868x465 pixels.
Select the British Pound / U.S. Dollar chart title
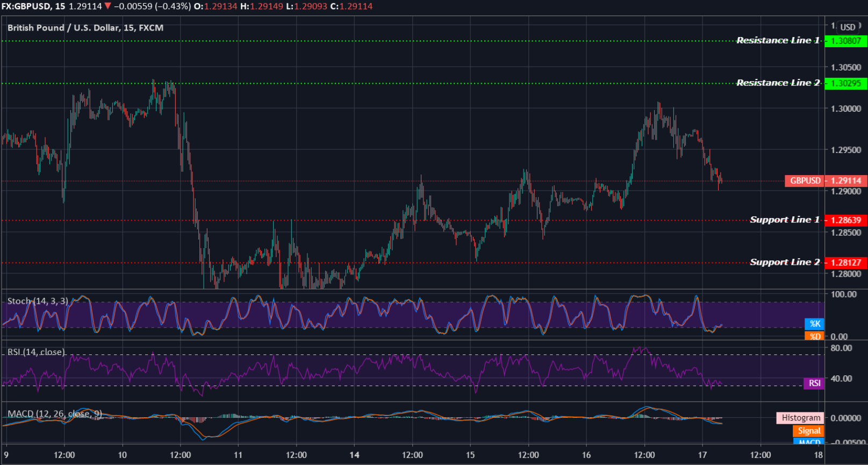tap(85, 28)
